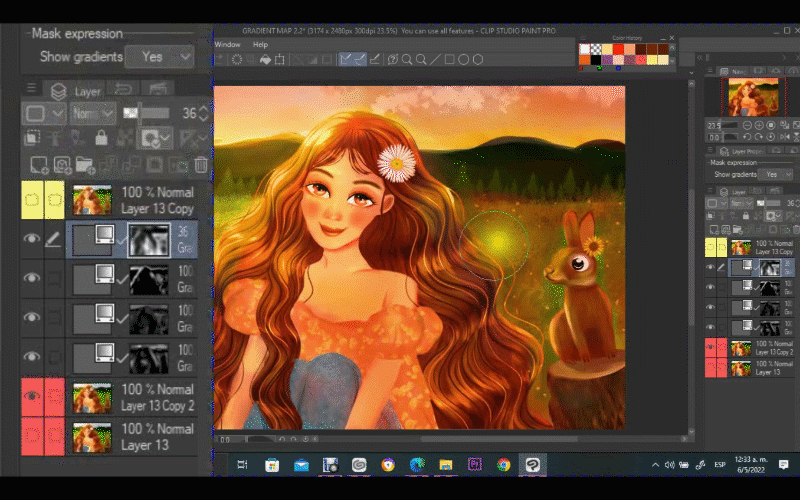This screenshot has width=800, height=500.
Task: Open Google Chrome from the taskbar
Action: click(504, 465)
